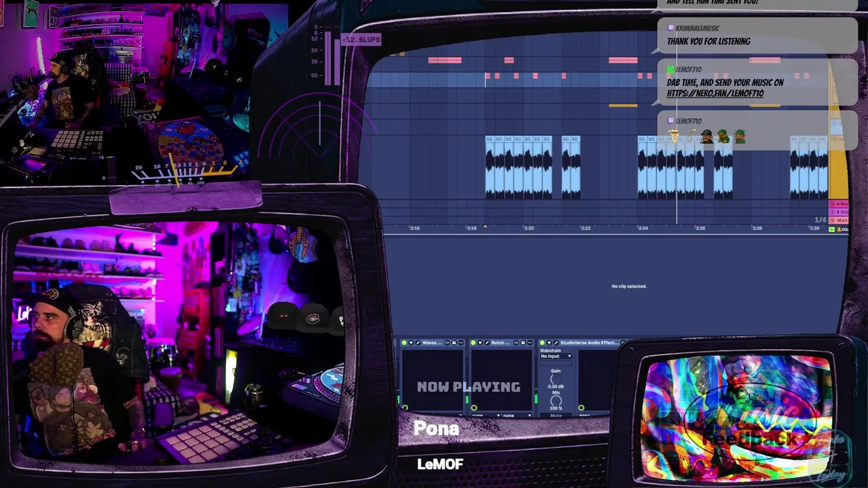
Task: Click the Mute button in StudioVerse device
Action: click(x=556, y=415)
